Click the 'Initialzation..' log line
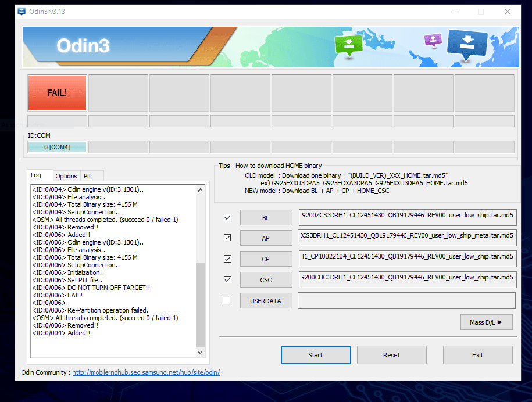Screen dimensions: 532x402 pyautogui.click(x=68, y=272)
